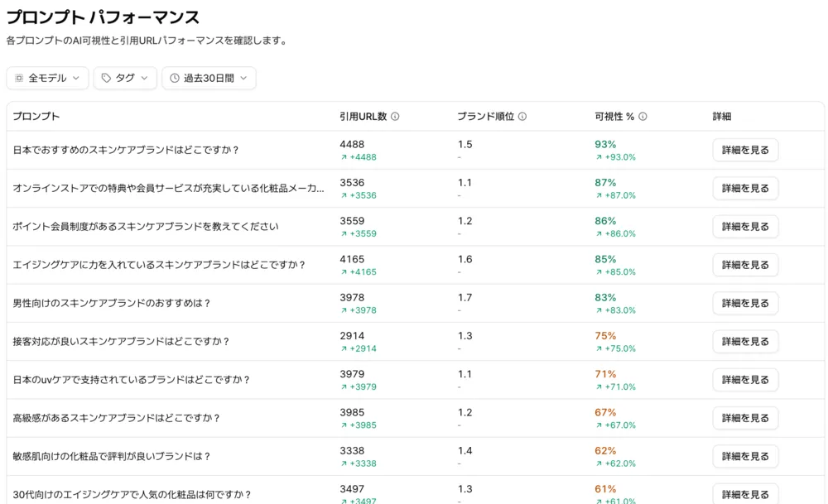
Task: Click brand rank 1.6 value
Action: point(465,259)
